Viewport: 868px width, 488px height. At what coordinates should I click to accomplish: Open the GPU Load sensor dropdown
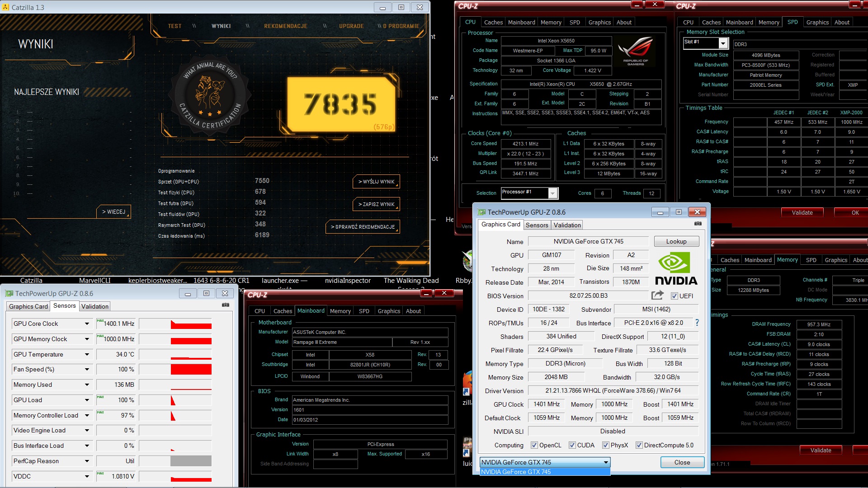tap(87, 400)
